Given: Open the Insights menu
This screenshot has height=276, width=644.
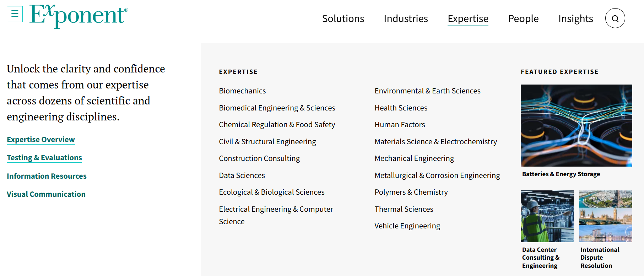Looking at the screenshot, I should (575, 19).
